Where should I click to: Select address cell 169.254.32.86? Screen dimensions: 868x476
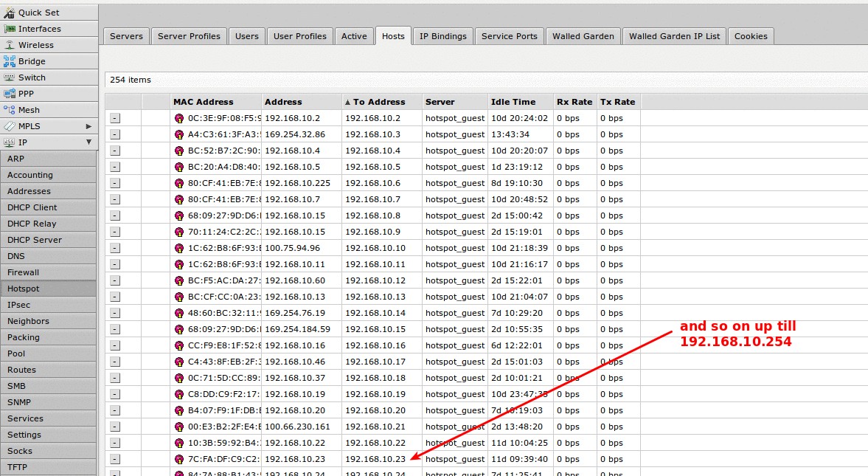pyautogui.click(x=302, y=134)
